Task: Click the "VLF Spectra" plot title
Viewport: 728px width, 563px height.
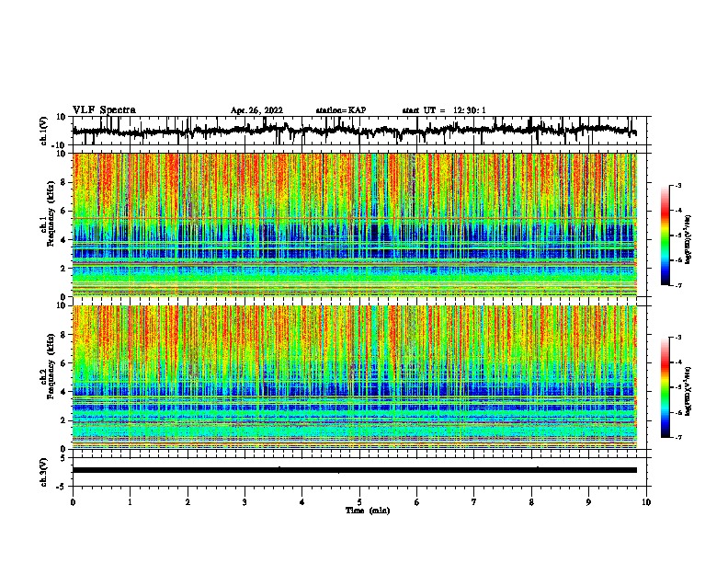Action: [x=104, y=110]
